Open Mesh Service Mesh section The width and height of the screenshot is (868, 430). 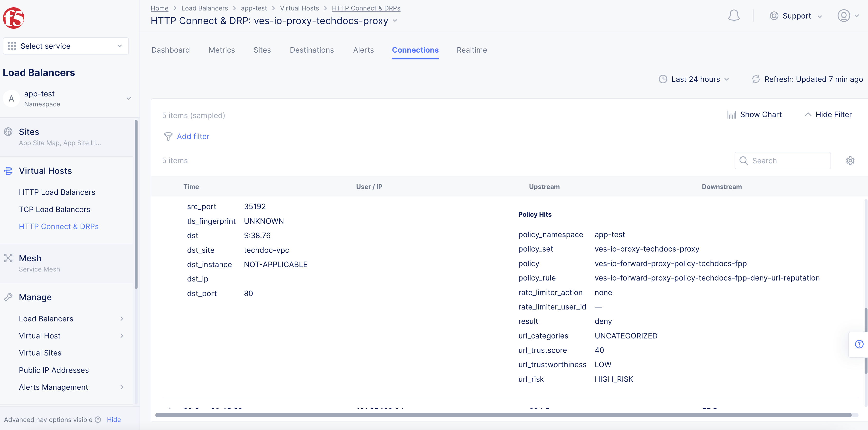pos(30,258)
